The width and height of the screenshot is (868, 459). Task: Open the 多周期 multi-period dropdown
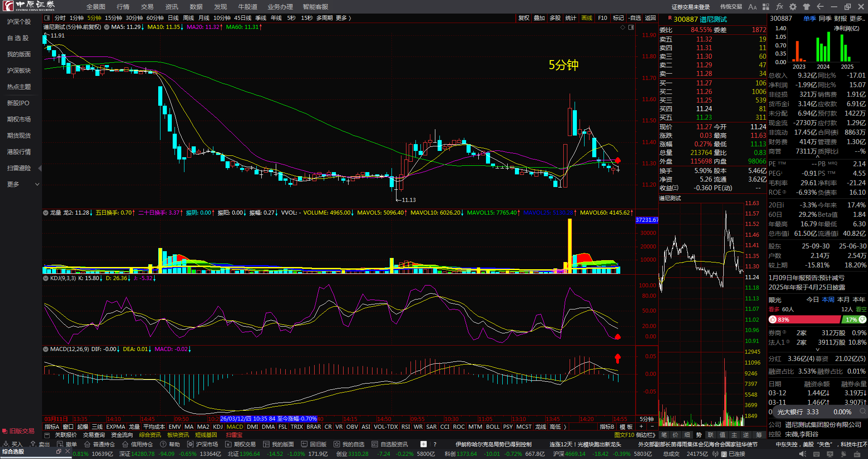pos(324,18)
